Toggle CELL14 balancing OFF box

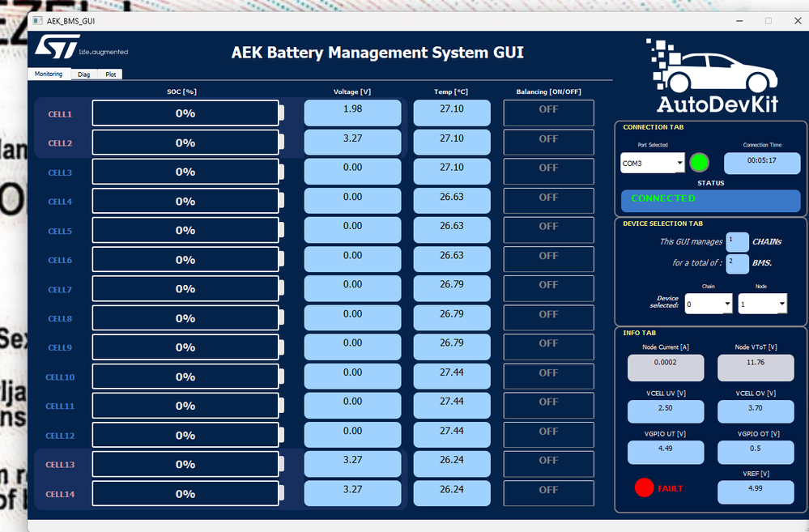548,493
